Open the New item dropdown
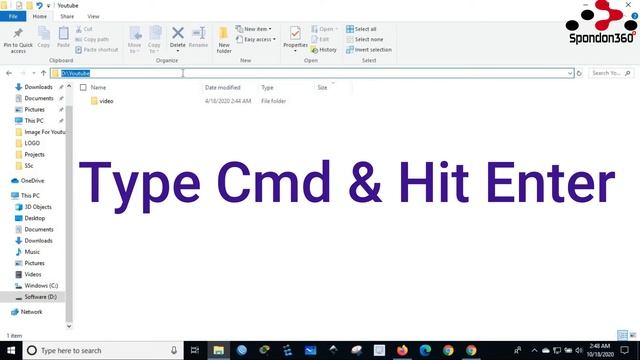The height and width of the screenshot is (360, 640). click(253, 29)
